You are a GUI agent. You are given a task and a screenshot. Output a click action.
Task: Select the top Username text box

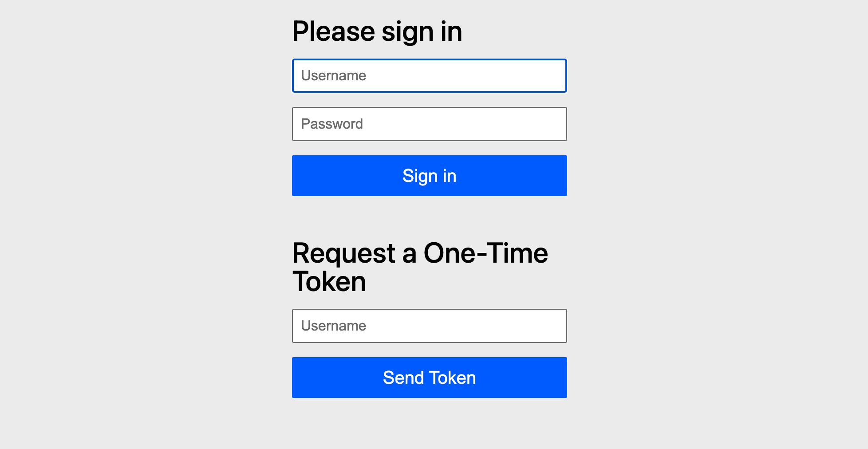pos(429,76)
